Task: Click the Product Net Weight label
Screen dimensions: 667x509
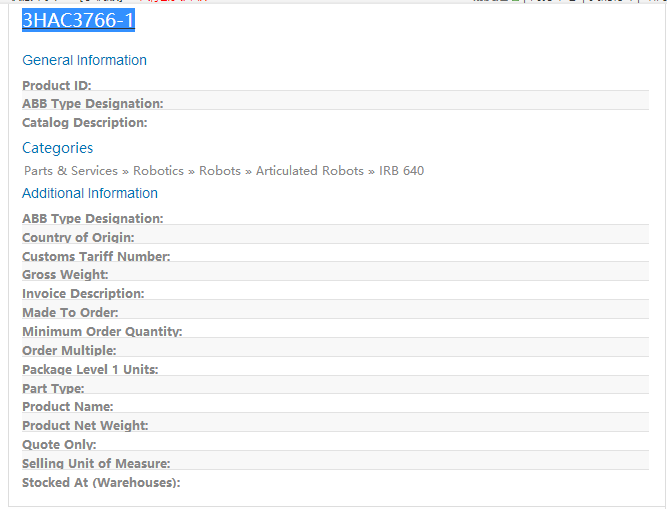Action: (85, 425)
